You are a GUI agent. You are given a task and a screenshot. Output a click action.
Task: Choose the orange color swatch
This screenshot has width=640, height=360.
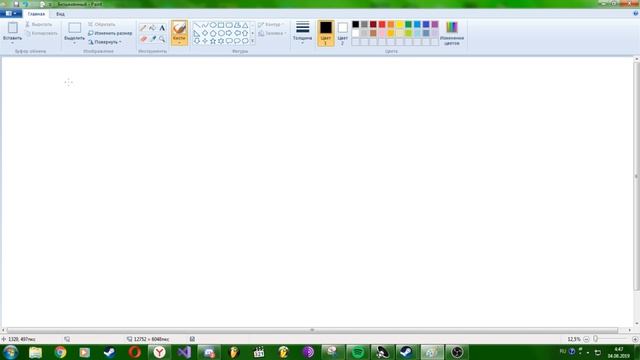point(391,24)
